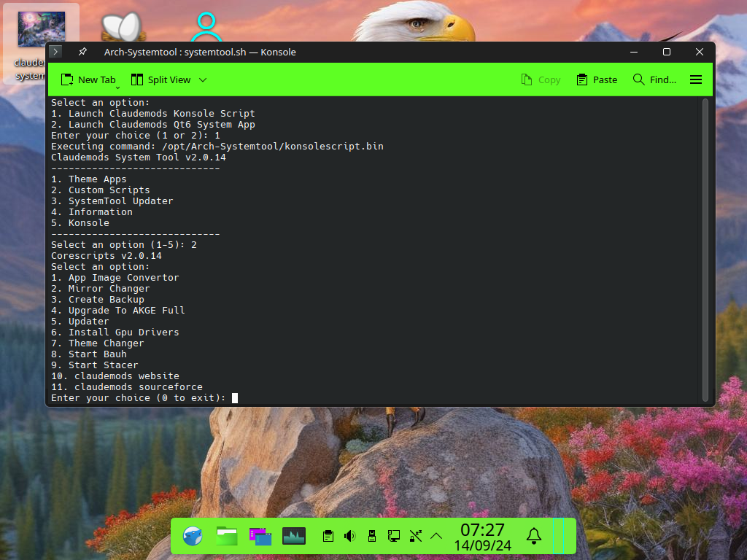Open the wired network tray icon
This screenshot has height=560, width=747.
393,536
